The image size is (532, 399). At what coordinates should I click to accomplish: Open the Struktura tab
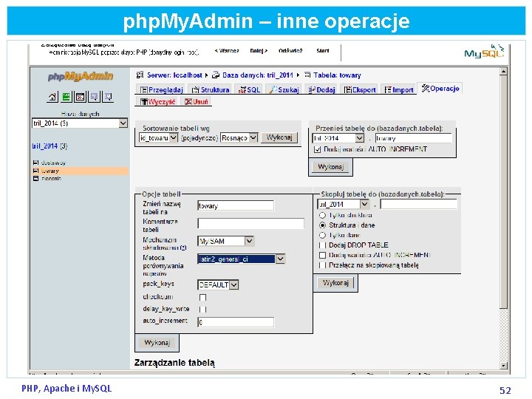pos(211,89)
